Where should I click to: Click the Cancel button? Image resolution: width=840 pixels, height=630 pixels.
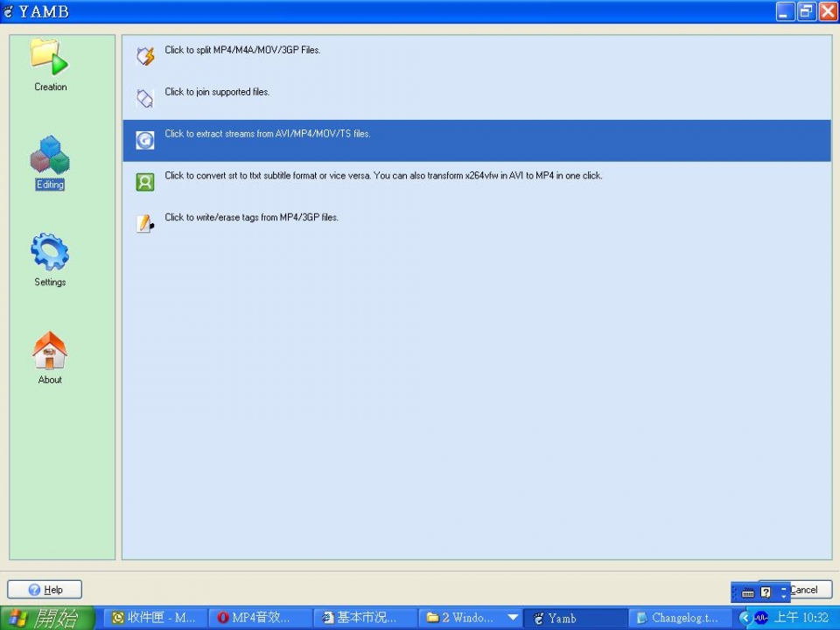(810, 589)
